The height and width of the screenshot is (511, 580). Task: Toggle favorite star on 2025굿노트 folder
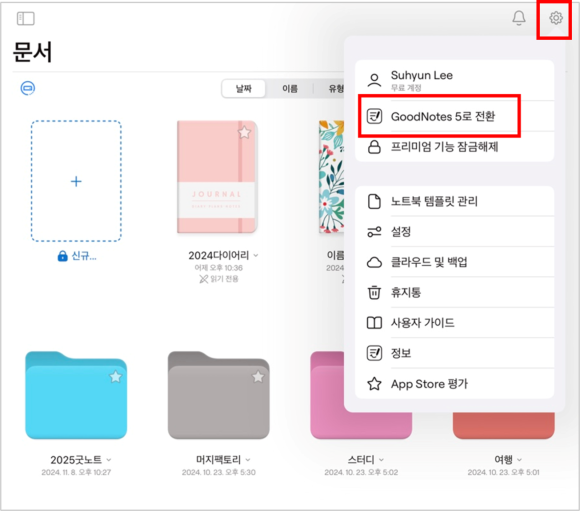click(115, 377)
